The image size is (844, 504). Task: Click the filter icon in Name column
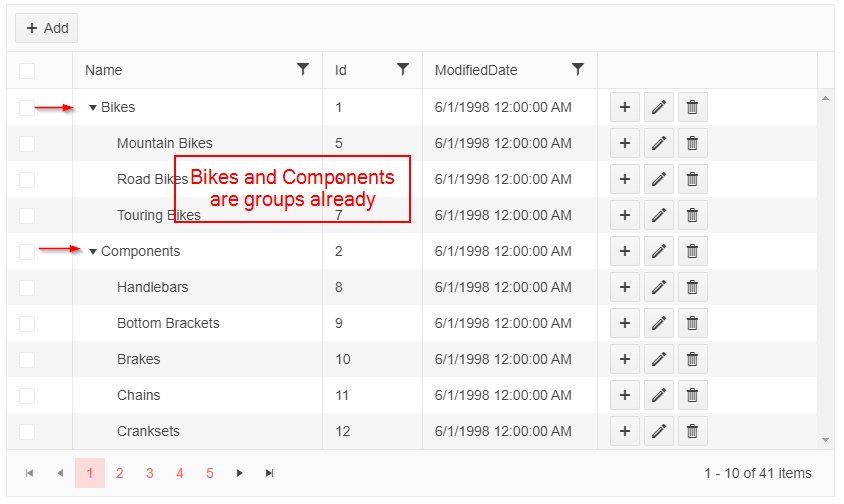point(303,69)
